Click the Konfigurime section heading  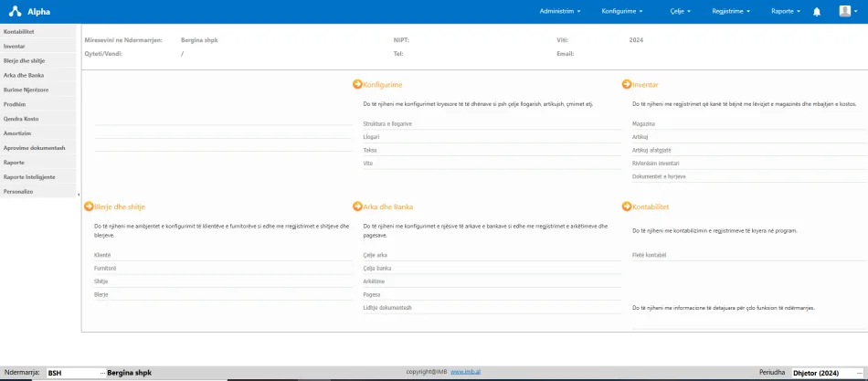click(383, 85)
